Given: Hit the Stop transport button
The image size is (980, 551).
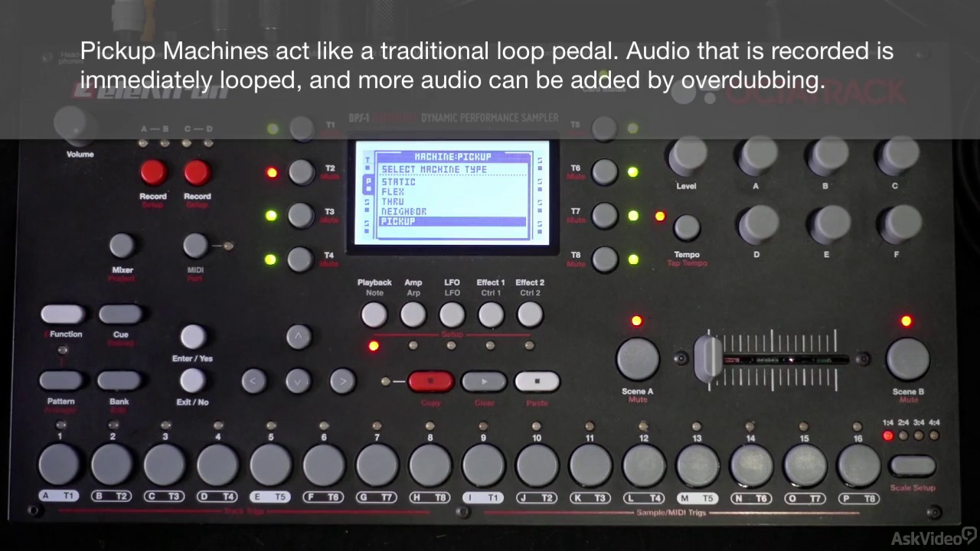Looking at the screenshot, I should click(537, 381).
